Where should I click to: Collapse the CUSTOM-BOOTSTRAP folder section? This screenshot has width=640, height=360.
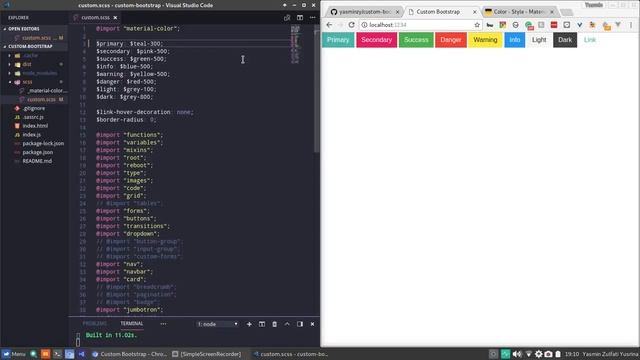(x=30, y=47)
